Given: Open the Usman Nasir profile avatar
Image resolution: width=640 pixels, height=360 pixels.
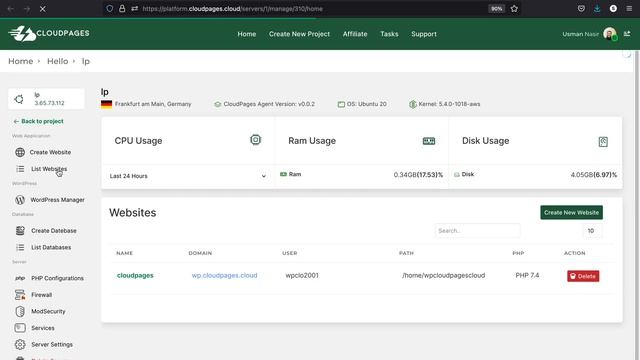Looking at the screenshot, I should [610, 34].
